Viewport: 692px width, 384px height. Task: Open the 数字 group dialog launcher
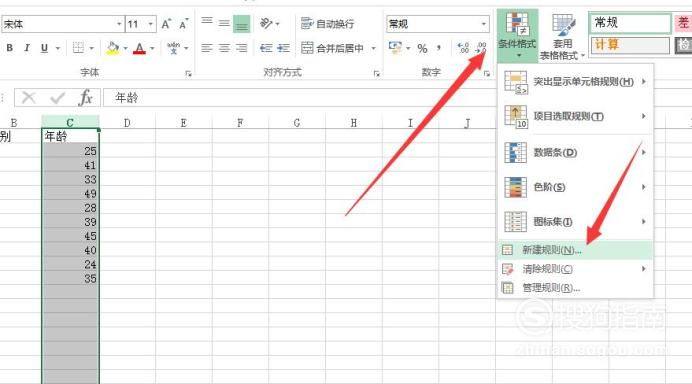487,73
